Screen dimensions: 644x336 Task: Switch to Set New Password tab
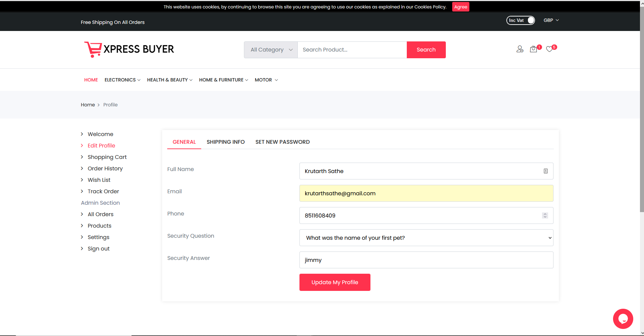coord(282,142)
